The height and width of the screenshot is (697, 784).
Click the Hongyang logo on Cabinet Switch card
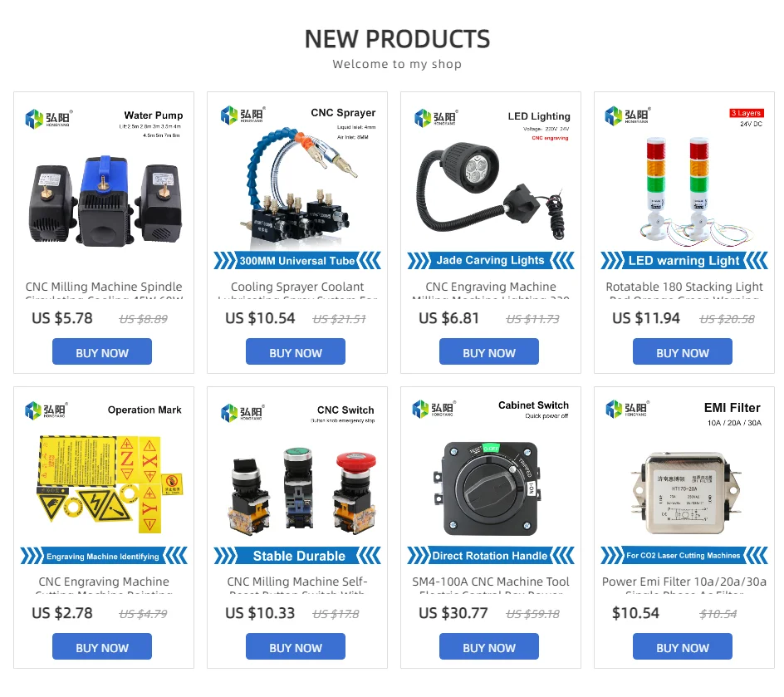point(434,409)
